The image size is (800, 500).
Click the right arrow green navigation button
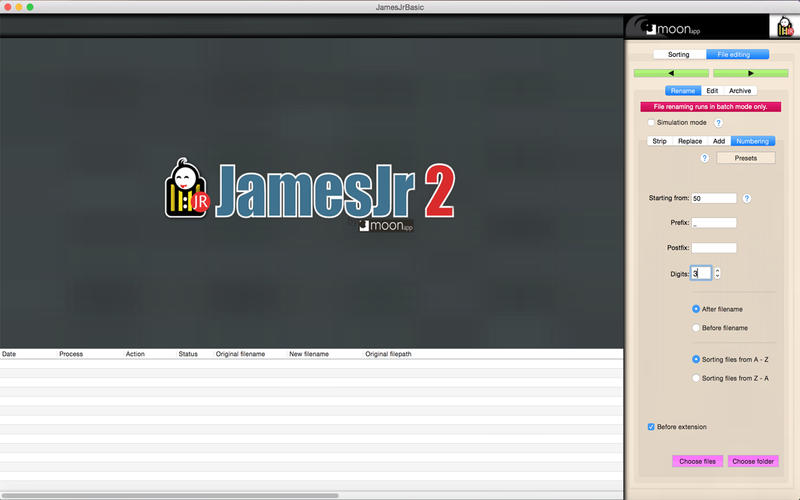[x=751, y=73]
